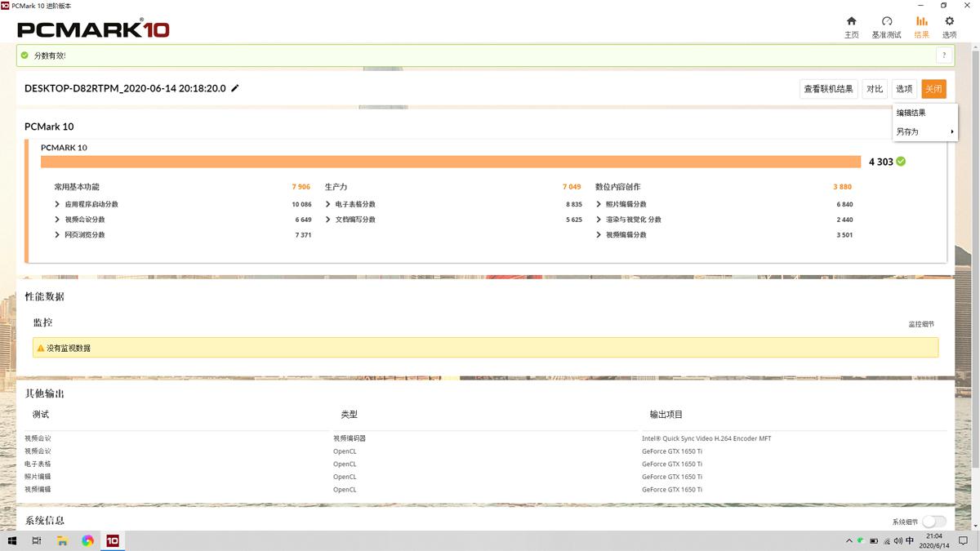The height and width of the screenshot is (551, 980).
Task: Click the 10 086 app start-up score
Action: coord(301,204)
